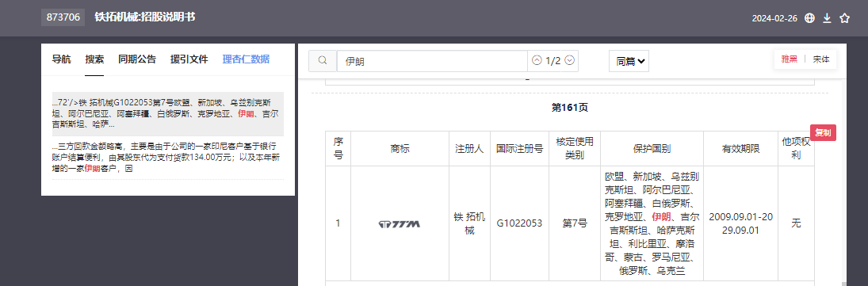Go to previous search match arrow
Screen dimensions: 868x286
(x=537, y=60)
